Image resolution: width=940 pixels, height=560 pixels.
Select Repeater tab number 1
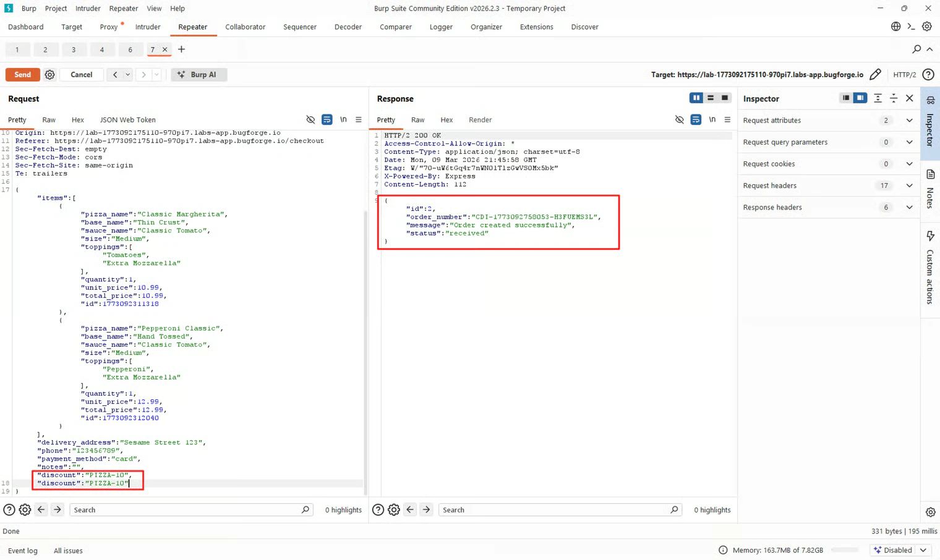click(x=17, y=49)
